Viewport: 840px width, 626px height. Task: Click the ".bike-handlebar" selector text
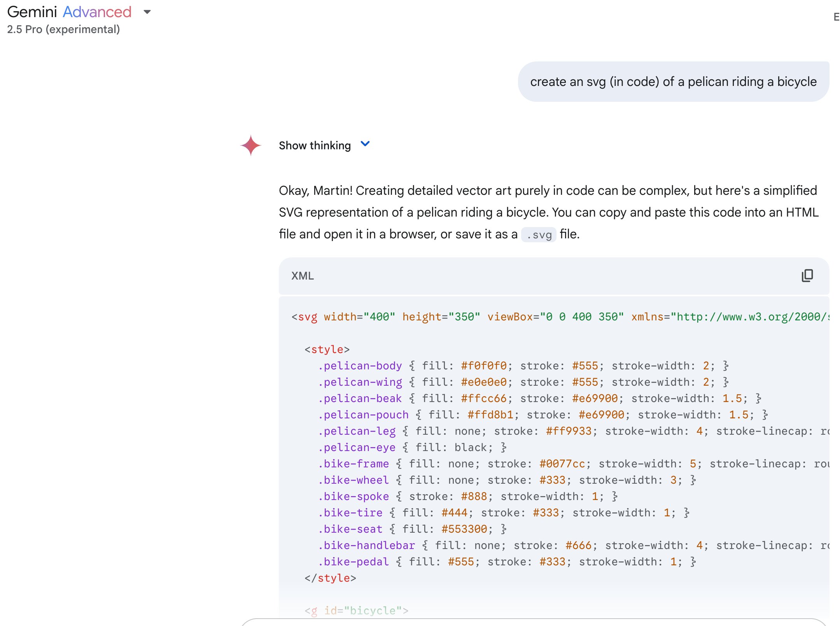(x=366, y=546)
